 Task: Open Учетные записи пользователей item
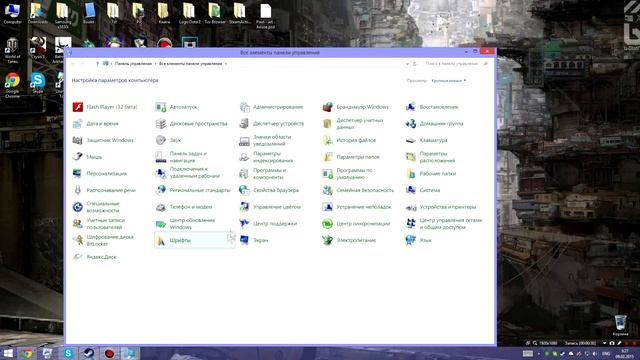pyautogui.click(x=99, y=224)
